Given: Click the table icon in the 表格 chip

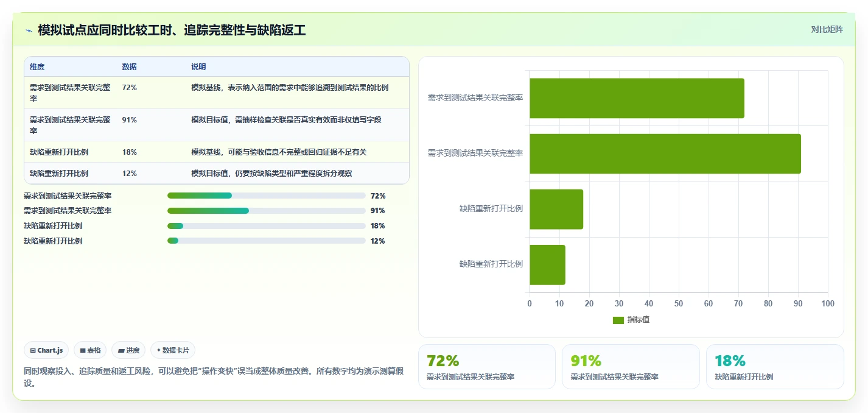Looking at the screenshot, I should [x=83, y=350].
